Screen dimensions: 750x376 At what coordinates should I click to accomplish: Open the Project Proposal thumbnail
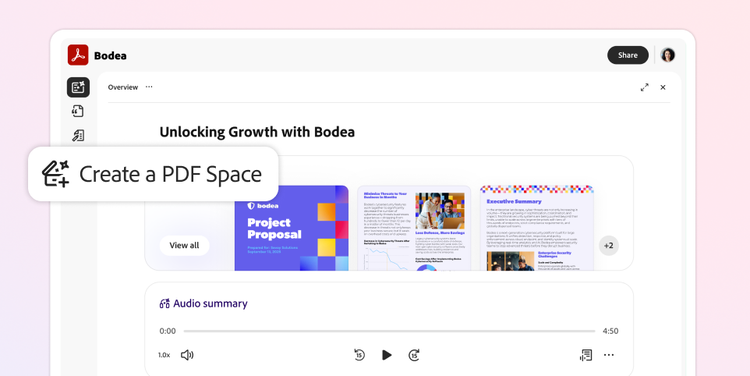(x=291, y=228)
